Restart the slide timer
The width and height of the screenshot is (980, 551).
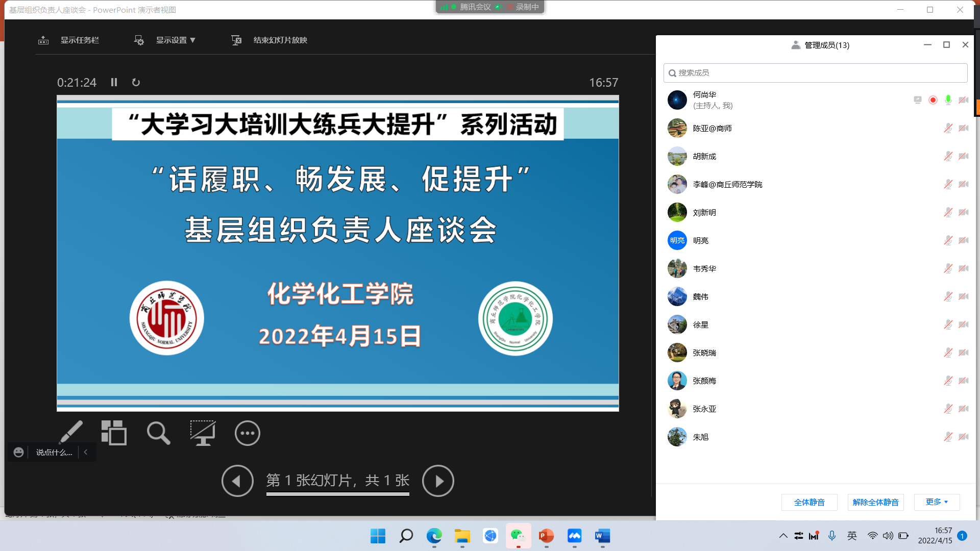136,82
